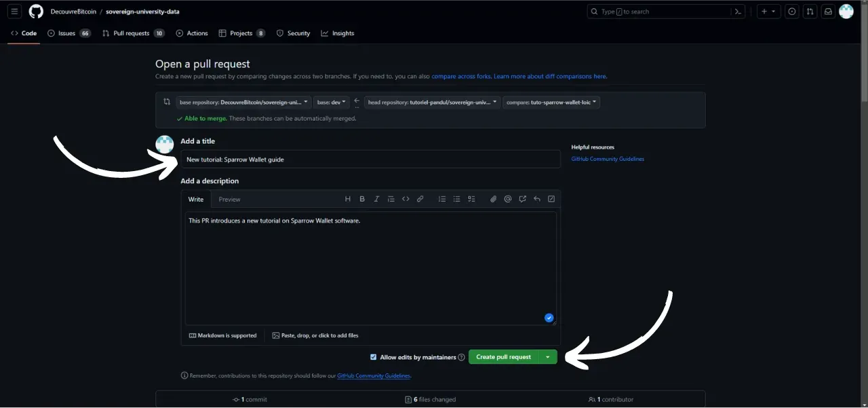Click the attach files paperclip icon
The width and height of the screenshot is (868, 408).
click(493, 199)
